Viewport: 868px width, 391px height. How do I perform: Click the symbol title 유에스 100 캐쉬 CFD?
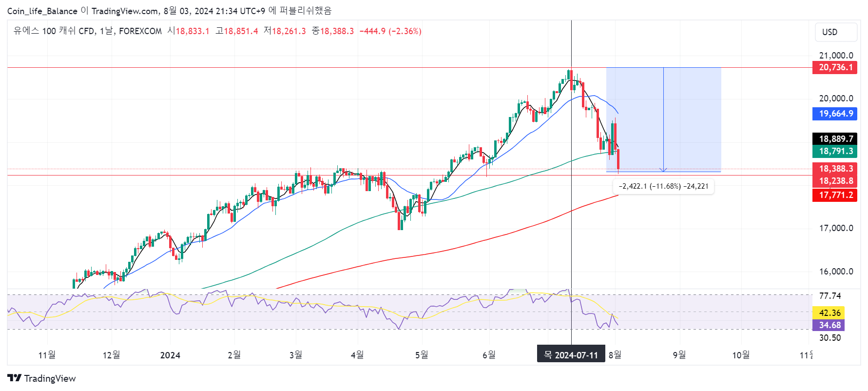54,31
